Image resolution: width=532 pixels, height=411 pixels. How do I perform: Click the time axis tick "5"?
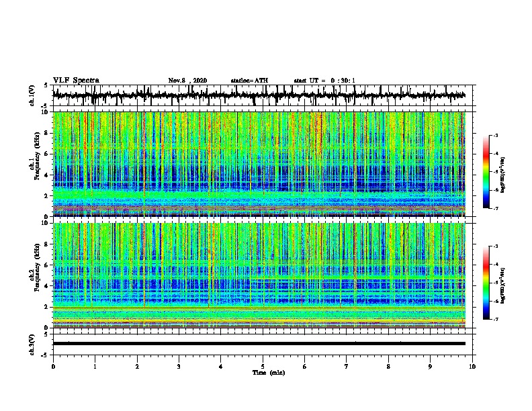click(x=263, y=367)
